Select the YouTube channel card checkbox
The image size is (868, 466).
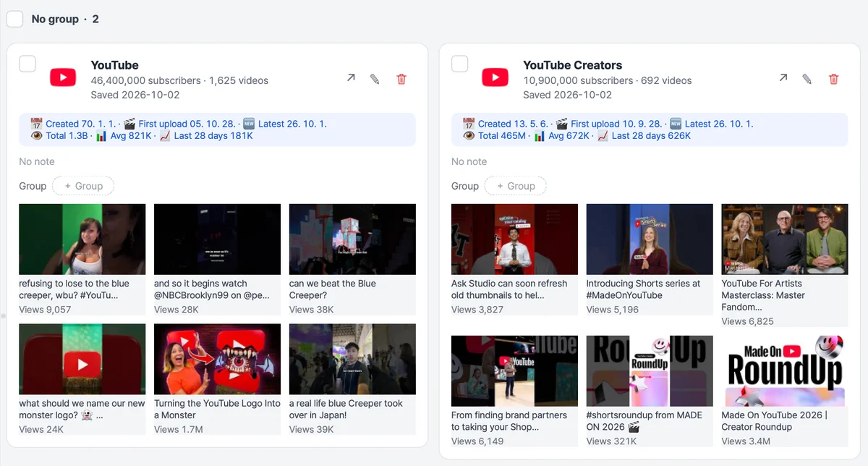tap(27, 64)
